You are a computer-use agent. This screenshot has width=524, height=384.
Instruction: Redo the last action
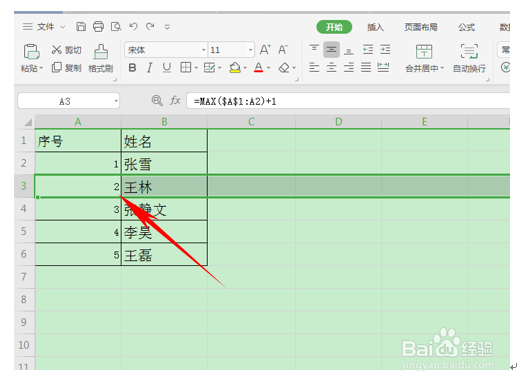point(150,26)
